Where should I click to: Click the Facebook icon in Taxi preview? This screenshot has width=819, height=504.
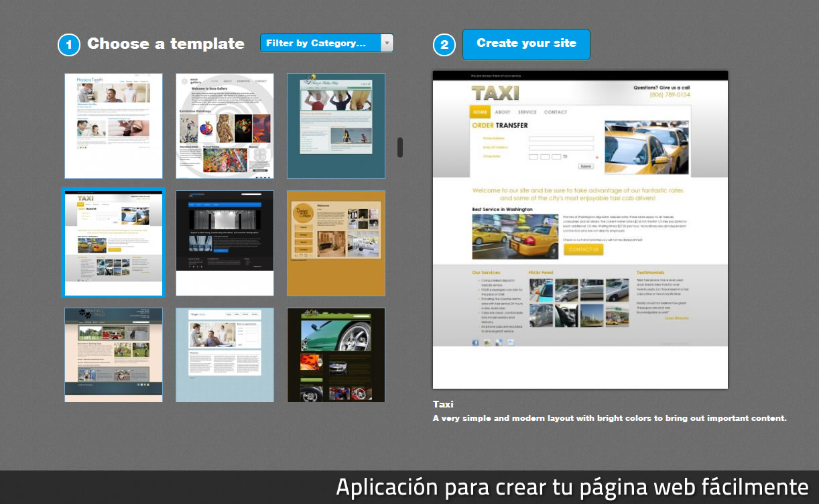click(x=475, y=342)
